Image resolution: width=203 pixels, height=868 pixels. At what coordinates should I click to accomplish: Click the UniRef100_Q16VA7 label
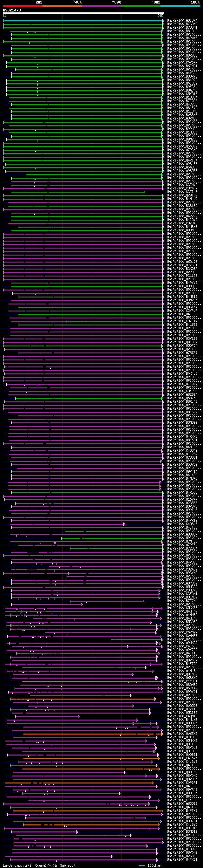pyautogui.click(x=182, y=500)
